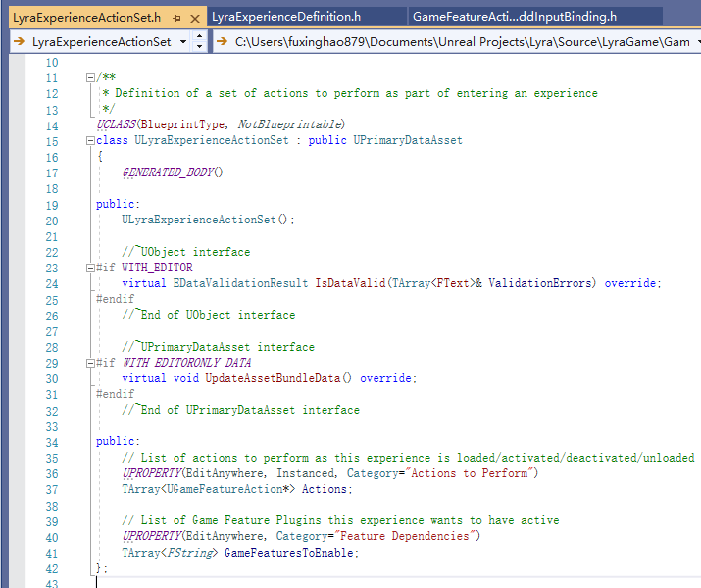Click the #endif directive on line 25

point(115,299)
